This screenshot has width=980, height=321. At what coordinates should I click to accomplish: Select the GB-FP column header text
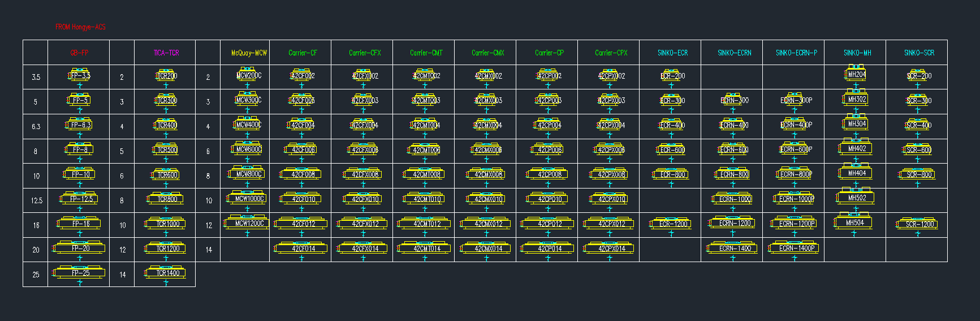click(x=79, y=53)
